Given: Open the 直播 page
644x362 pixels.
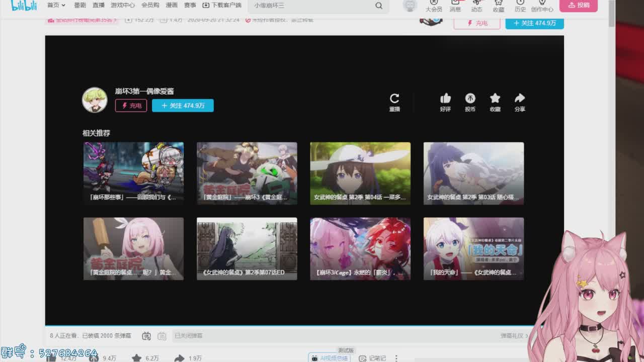Looking at the screenshot, I should coord(99,5).
